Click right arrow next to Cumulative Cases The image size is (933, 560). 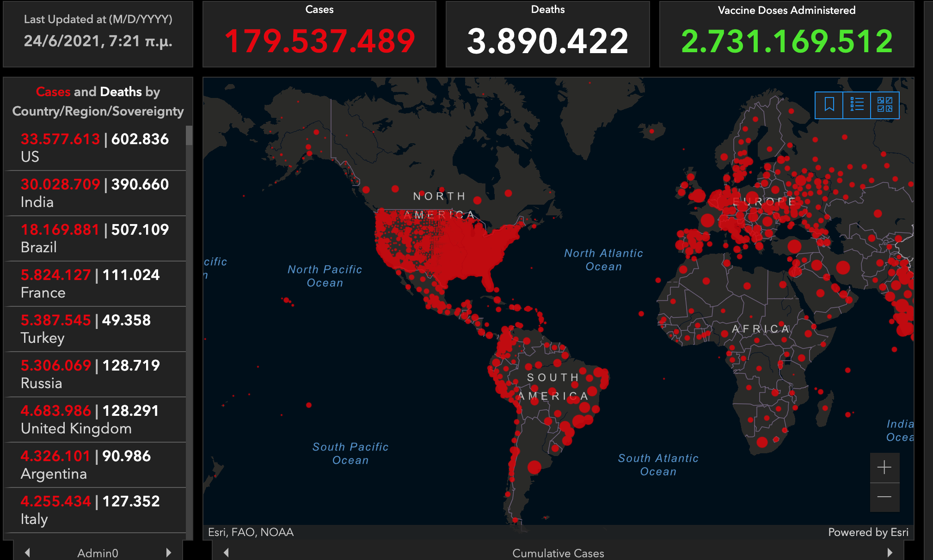[x=890, y=553]
